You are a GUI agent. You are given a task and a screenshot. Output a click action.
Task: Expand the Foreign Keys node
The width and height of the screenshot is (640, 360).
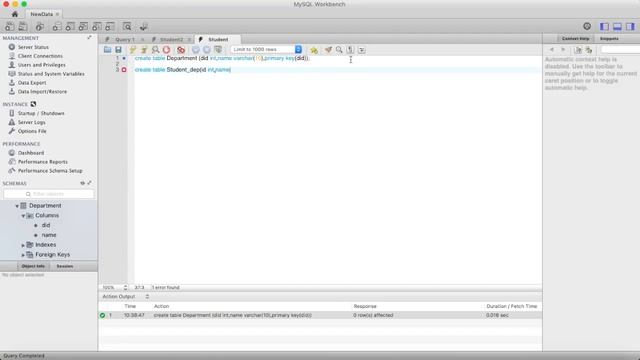tap(23, 255)
